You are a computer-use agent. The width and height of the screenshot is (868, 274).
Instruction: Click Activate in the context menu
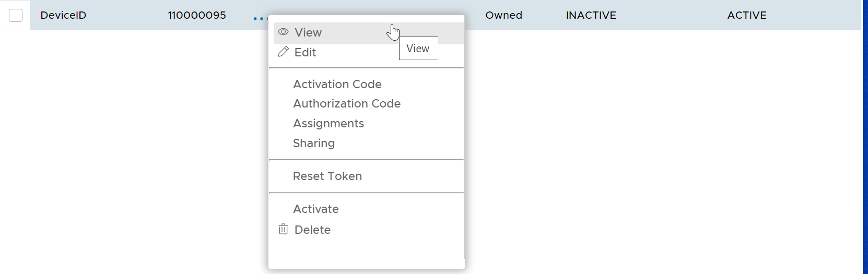pyautogui.click(x=316, y=209)
